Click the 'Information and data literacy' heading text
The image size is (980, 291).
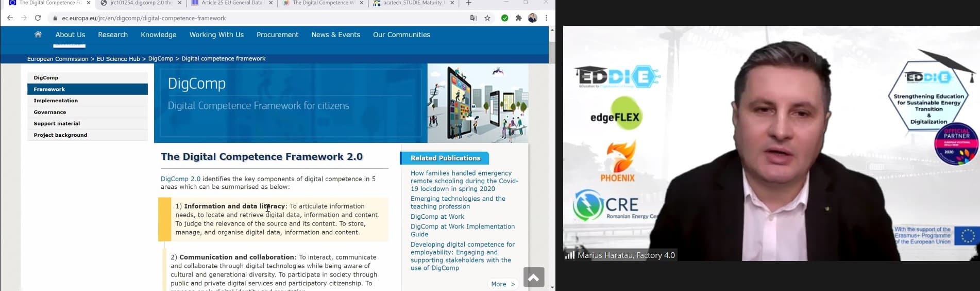click(x=234, y=206)
